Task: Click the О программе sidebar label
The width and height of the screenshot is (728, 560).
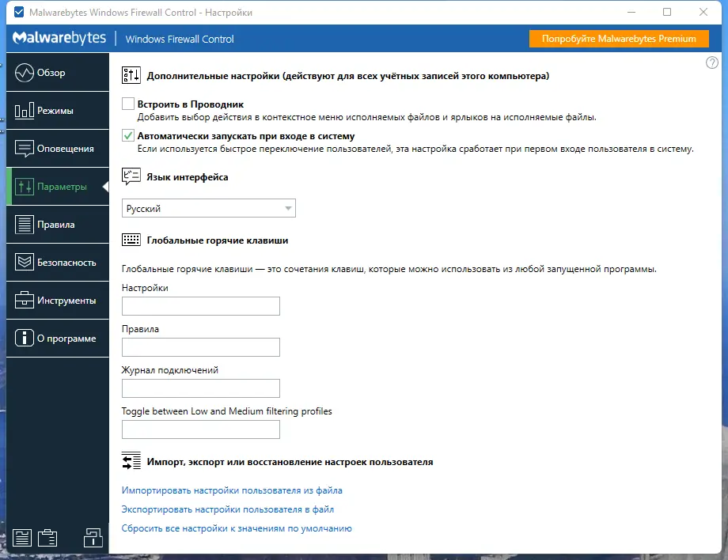Action: [66, 339]
